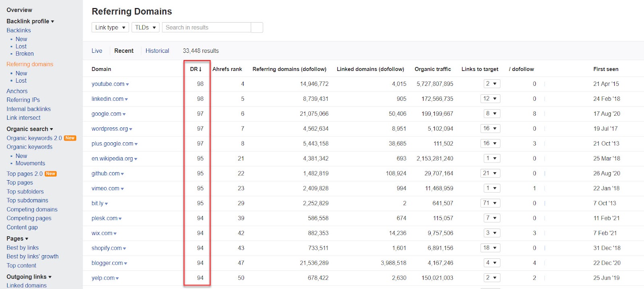
Task: Open Content gap in sidebar
Action: (22, 227)
